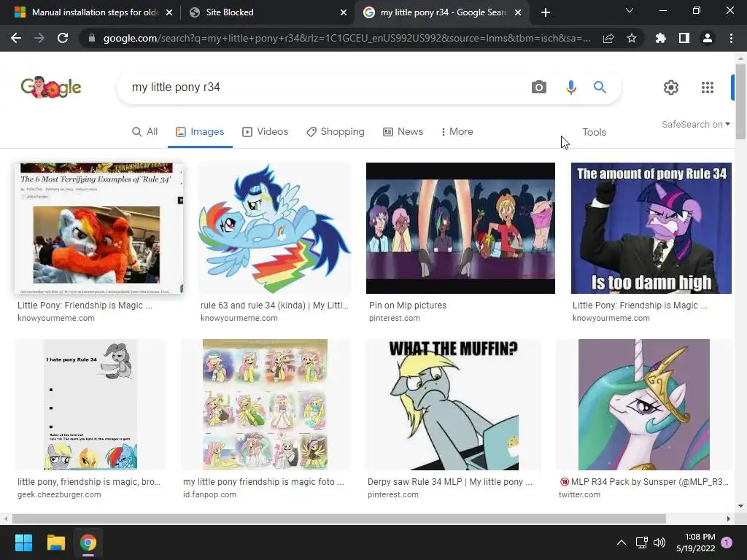The width and height of the screenshot is (747, 560).
Task: Open a new tab with the plus button
Action: click(546, 12)
